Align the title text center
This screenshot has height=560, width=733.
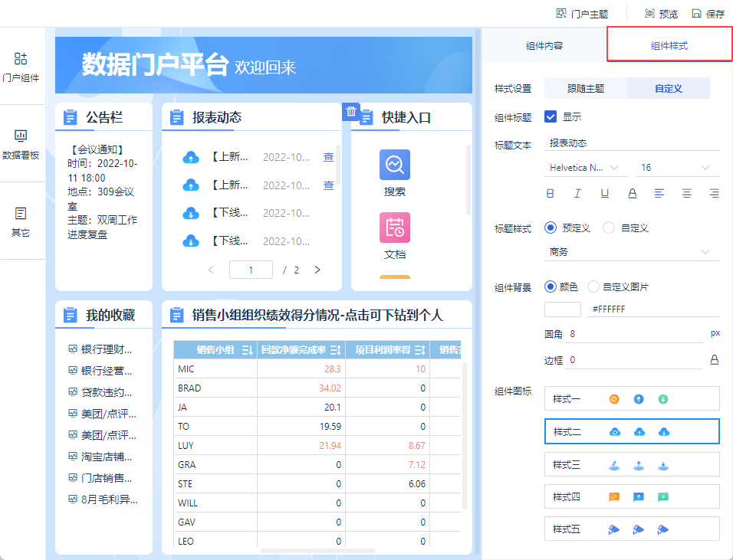coord(687,193)
